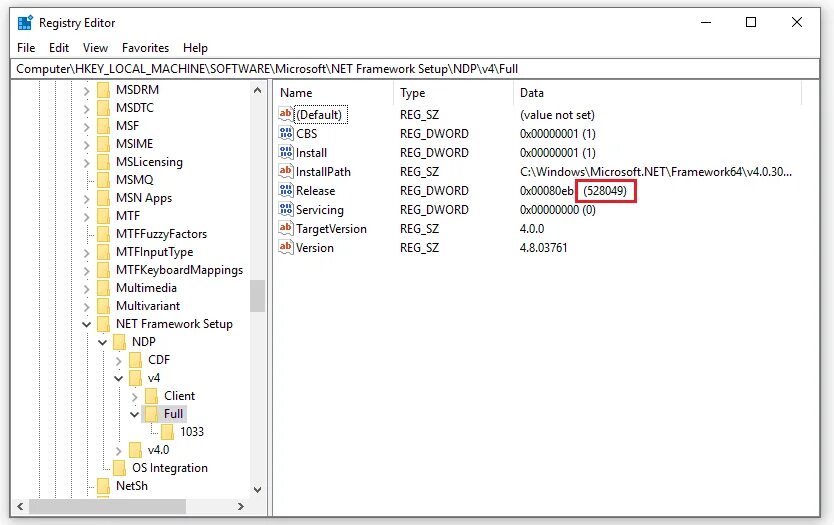
Task: Click the Install DWORD value icon
Action: click(286, 153)
